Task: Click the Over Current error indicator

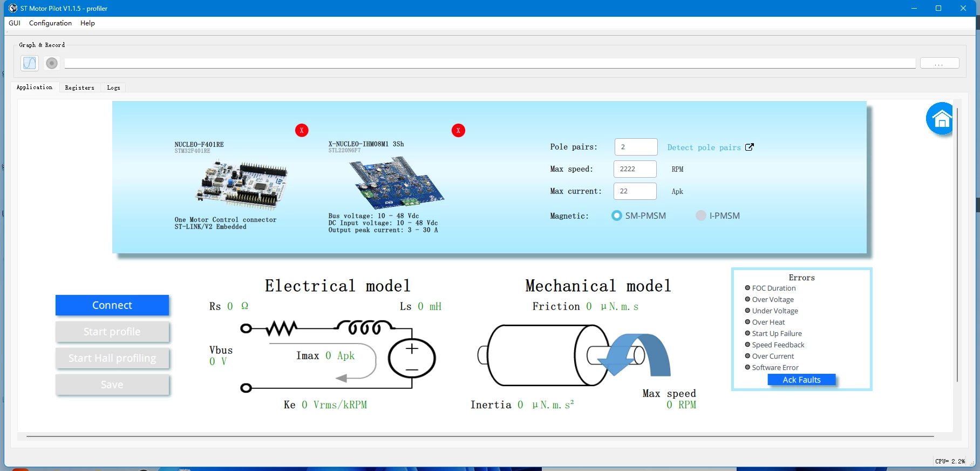Action: (x=747, y=356)
